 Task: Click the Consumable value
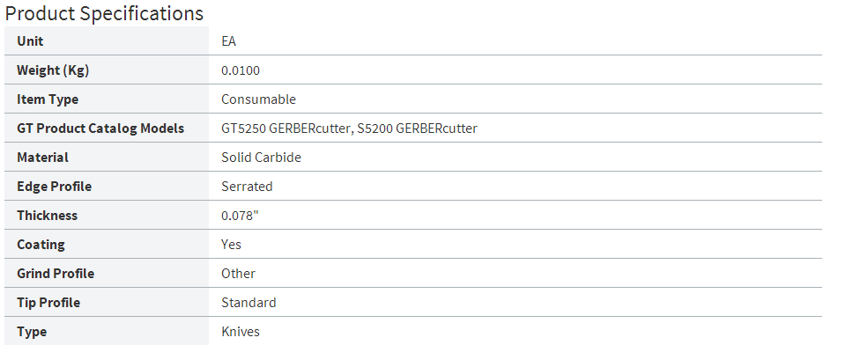[258, 99]
